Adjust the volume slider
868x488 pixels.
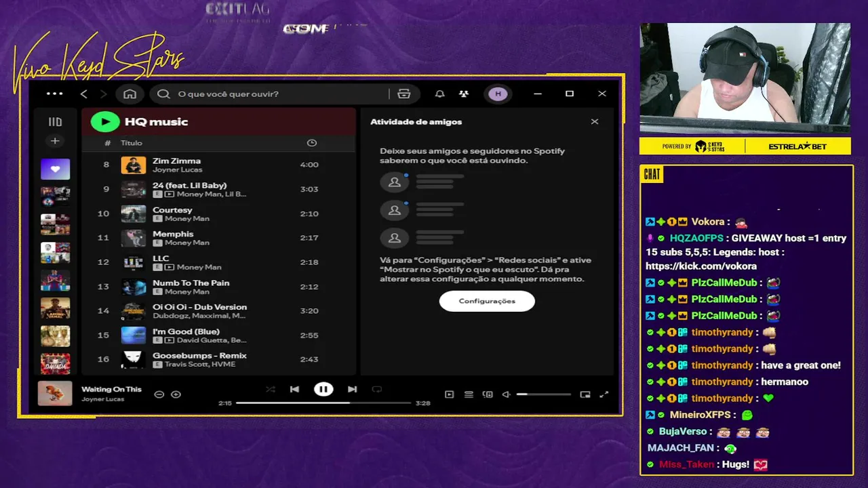coord(544,394)
